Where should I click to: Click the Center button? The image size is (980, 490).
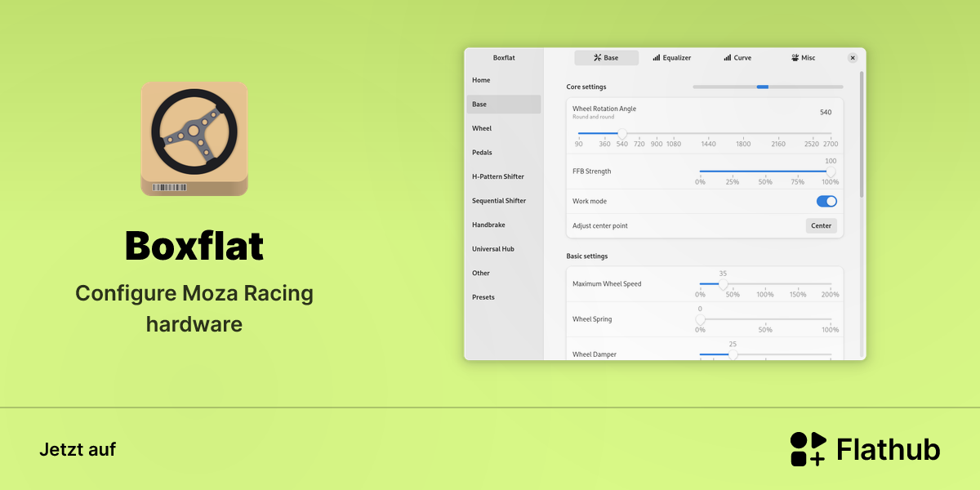(822, 225)
